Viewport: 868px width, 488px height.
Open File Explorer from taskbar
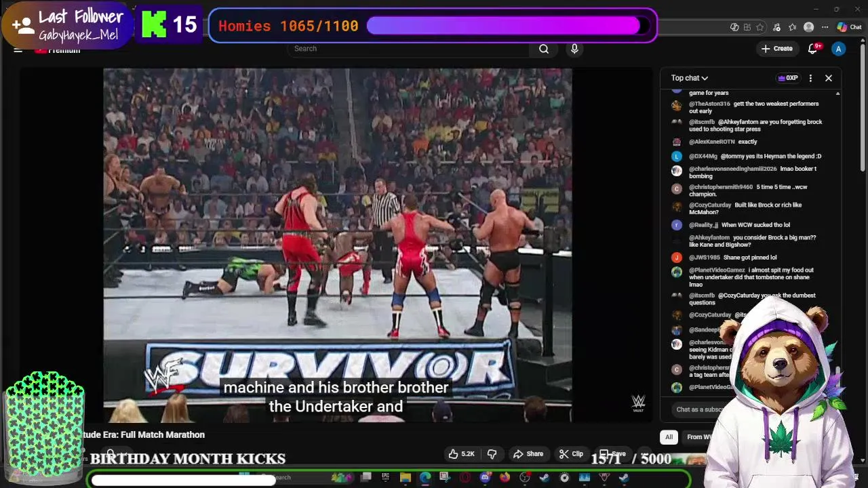[x=406, y=478]
